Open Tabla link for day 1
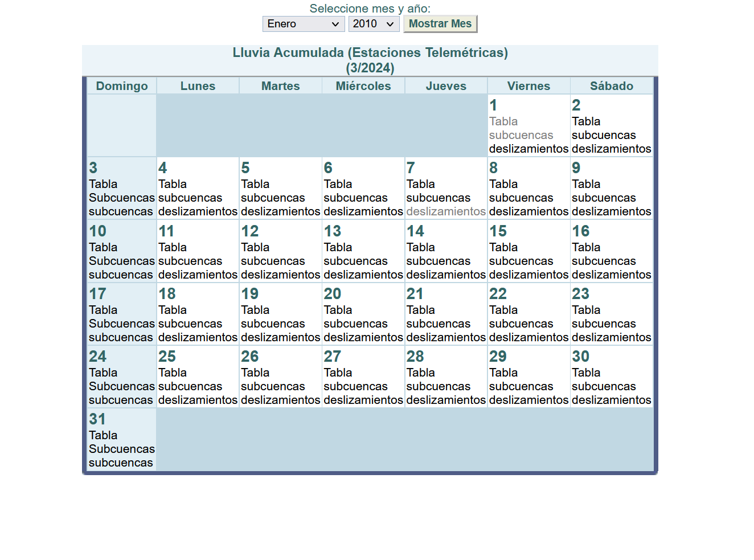Image resolution: width=754 pixels, height=560 pixels. tap(503, 121)
